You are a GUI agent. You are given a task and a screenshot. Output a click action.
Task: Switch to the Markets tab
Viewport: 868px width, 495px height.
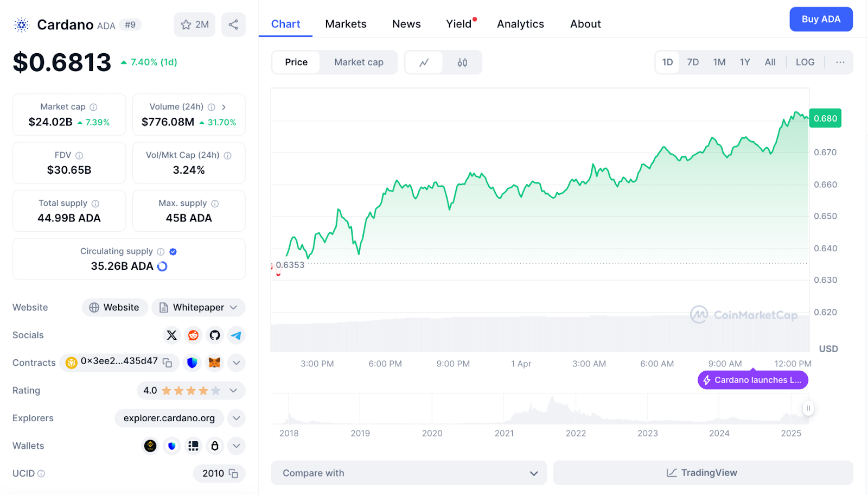pyautogui.click(x=346, y=24)
